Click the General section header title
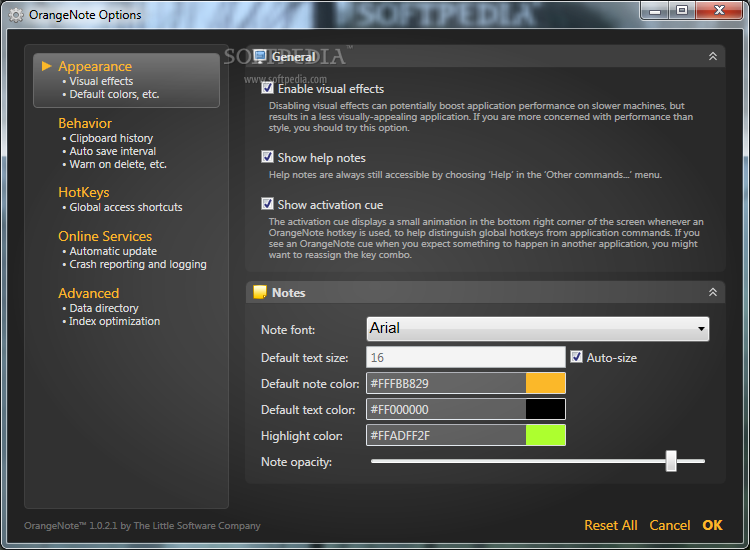 point(294,57)
